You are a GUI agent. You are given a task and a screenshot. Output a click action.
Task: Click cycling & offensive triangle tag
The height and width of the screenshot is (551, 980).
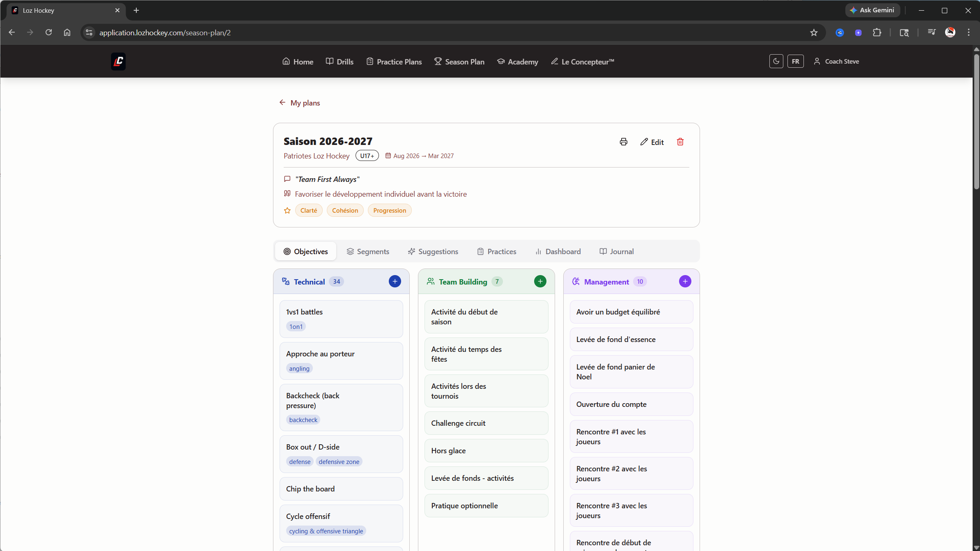tap(326, 531)
